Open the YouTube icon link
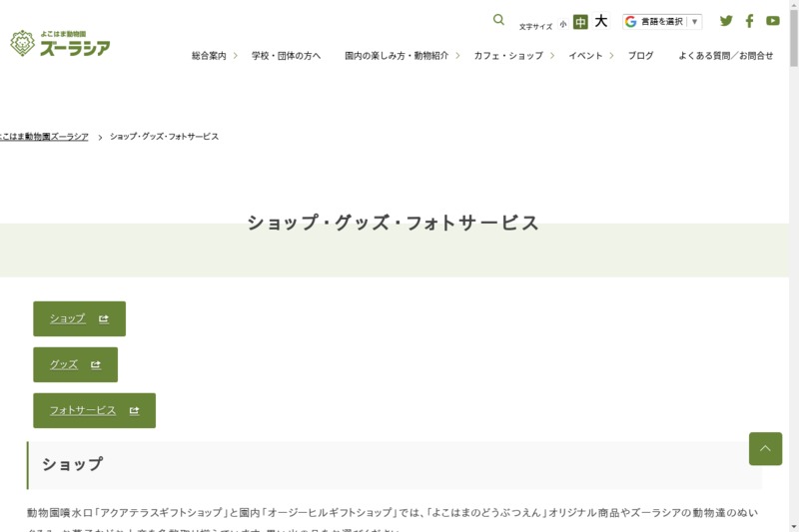The image size is (799, 532). pos(772,21)
